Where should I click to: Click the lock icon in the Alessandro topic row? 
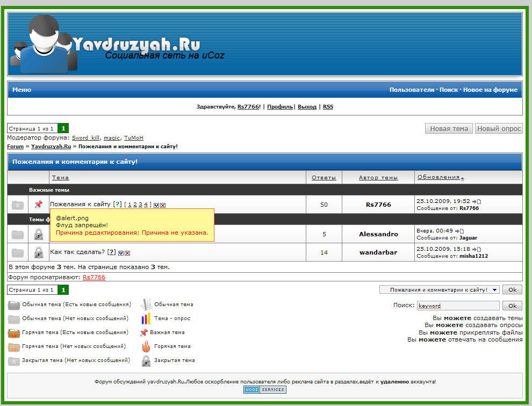coord(39,234)
